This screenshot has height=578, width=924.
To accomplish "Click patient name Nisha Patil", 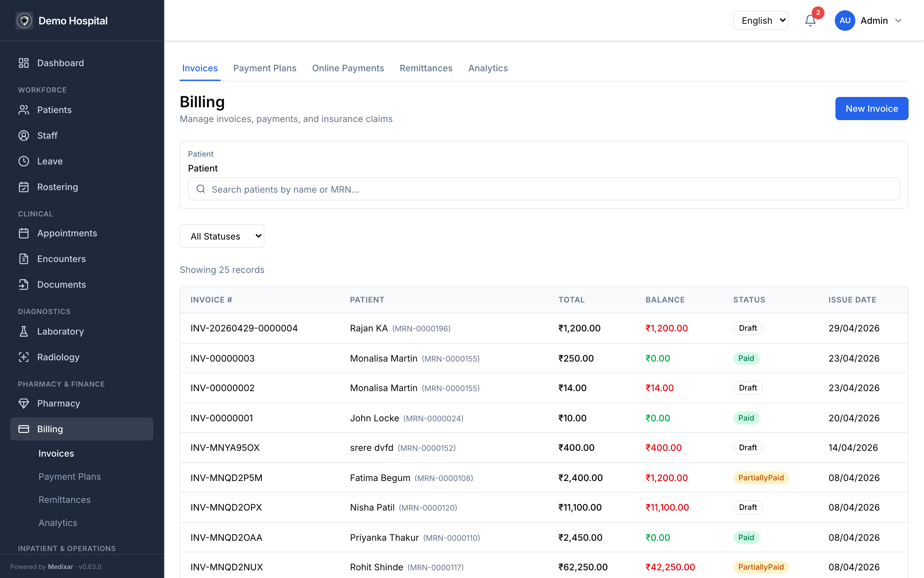I will pos(372,507).
